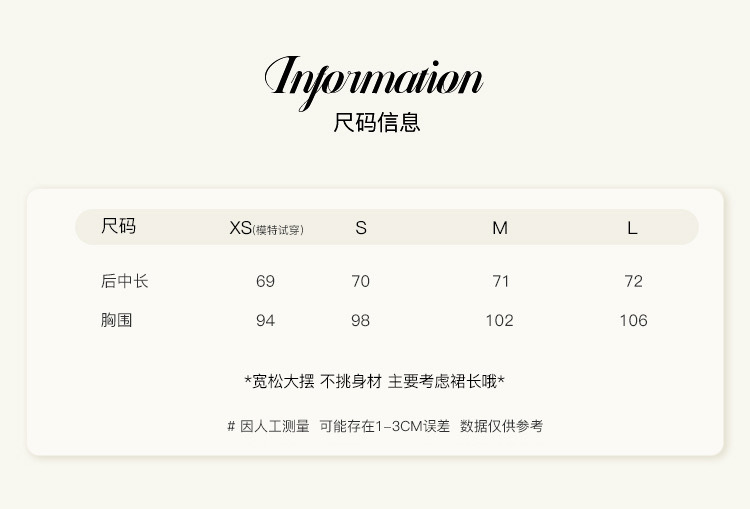Viewport: 750px width, 509px height.
Task: Select the S size column header
Action: point(361,228)
